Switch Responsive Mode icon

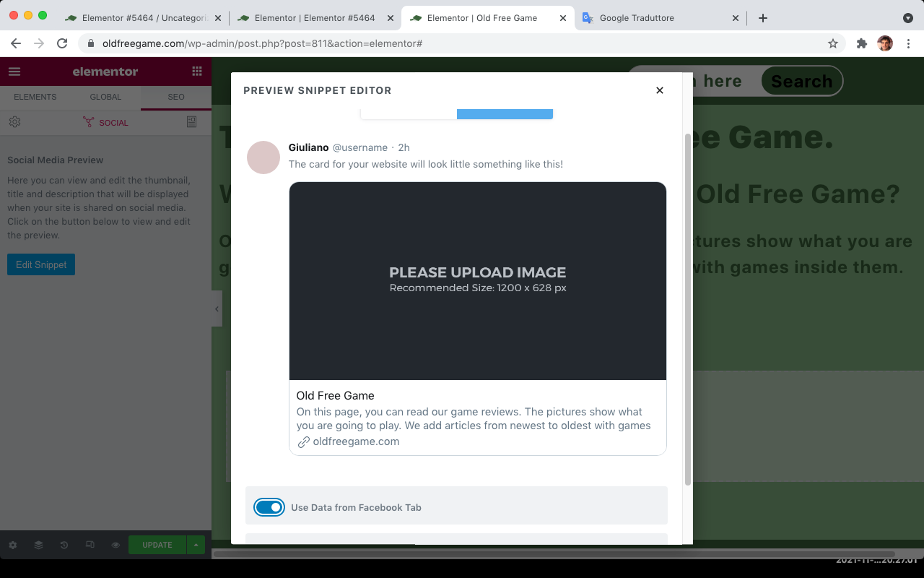[x=90, y=545]
